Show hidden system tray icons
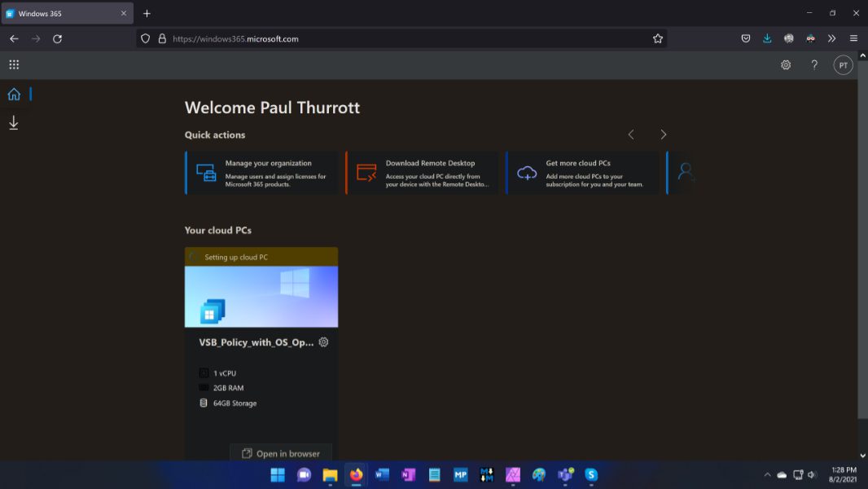868x489 pixels. coord(767,474)
